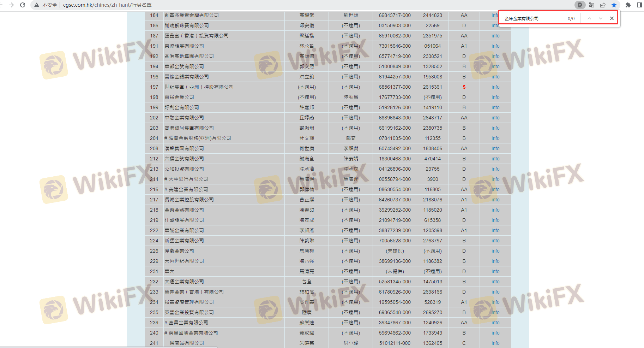Open the find-in-page search icon

[580, 5]
